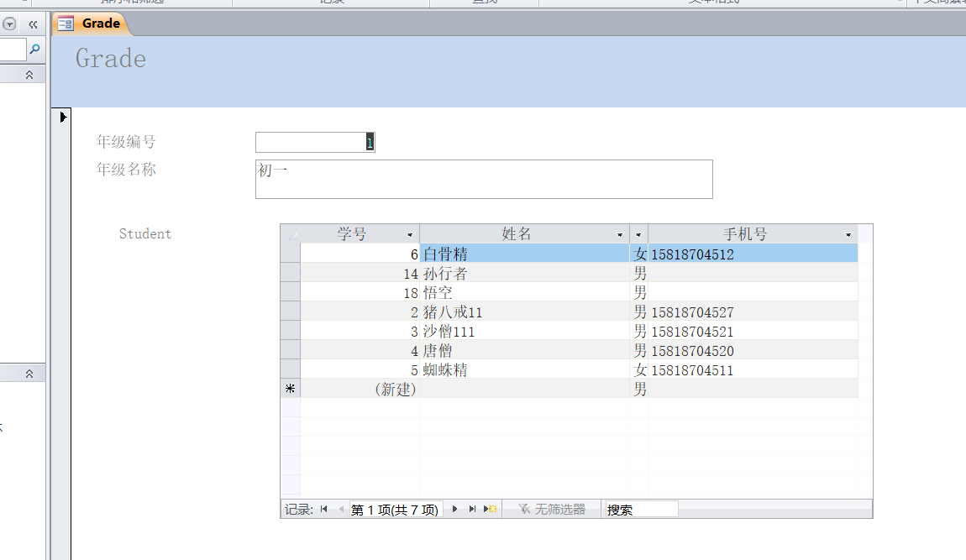Jump to last record in navigator
Image resolution: width=966 pixels, height=560 pixels.
click(x=472, y=510)
